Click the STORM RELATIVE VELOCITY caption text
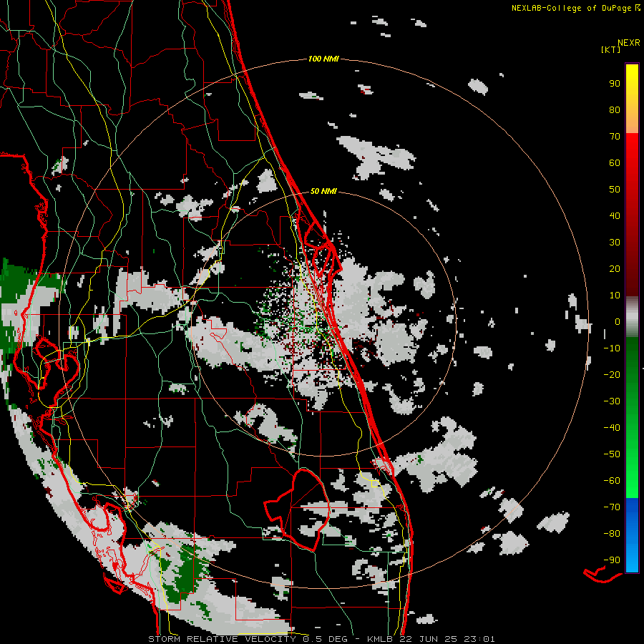Screen dimensions: 644x644 tap(222, 639)
